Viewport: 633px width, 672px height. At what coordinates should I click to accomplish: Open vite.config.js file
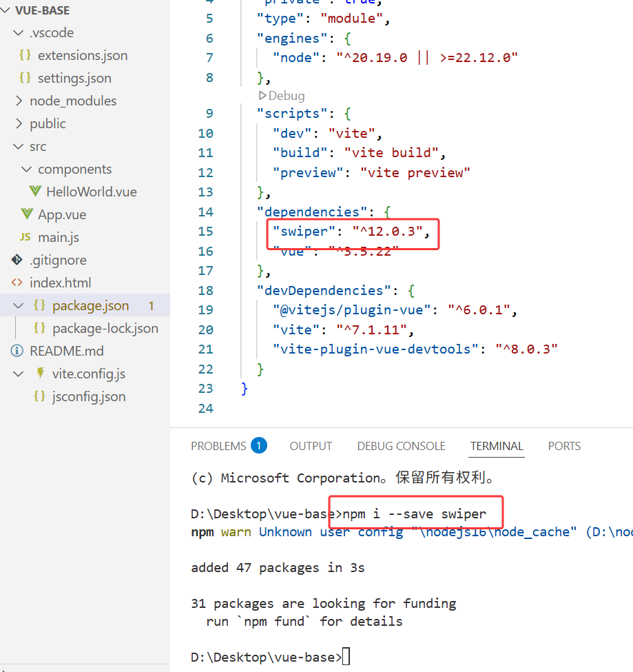[89, 374]
